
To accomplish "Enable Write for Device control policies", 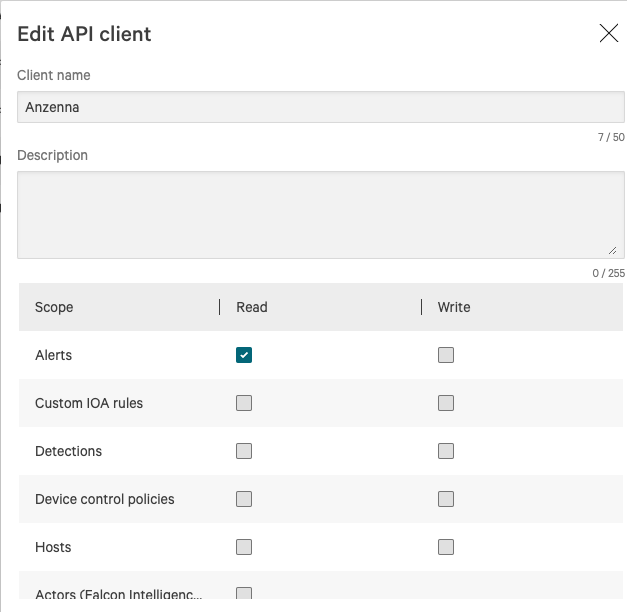I will (x=446, y=499).
